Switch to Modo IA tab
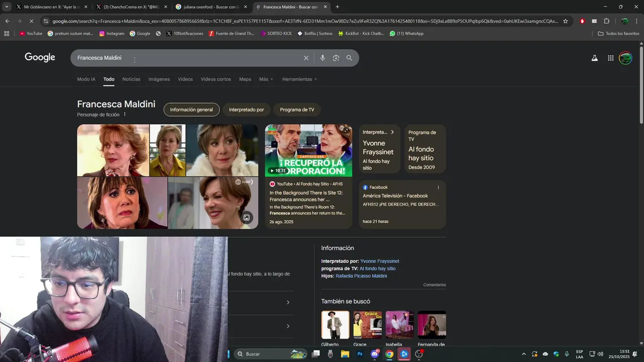The height and width of the screenshot is (362, 644). [x=86, y=79]
